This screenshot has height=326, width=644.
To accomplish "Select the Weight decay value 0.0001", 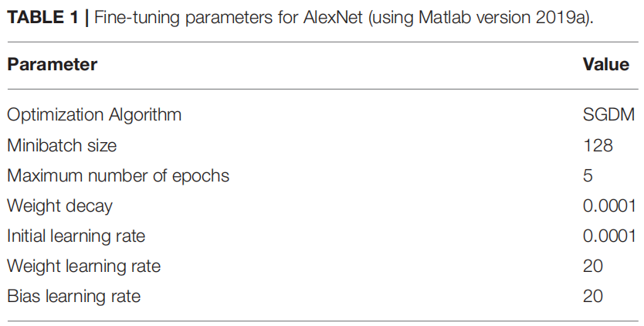I will [609, 205].
